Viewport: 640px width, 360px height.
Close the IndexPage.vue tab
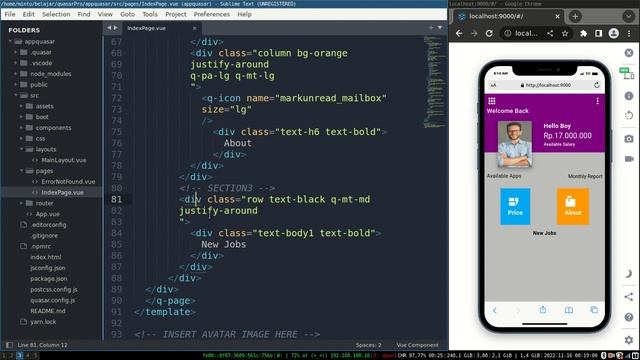pyautogui.click(x=195, y=28)
